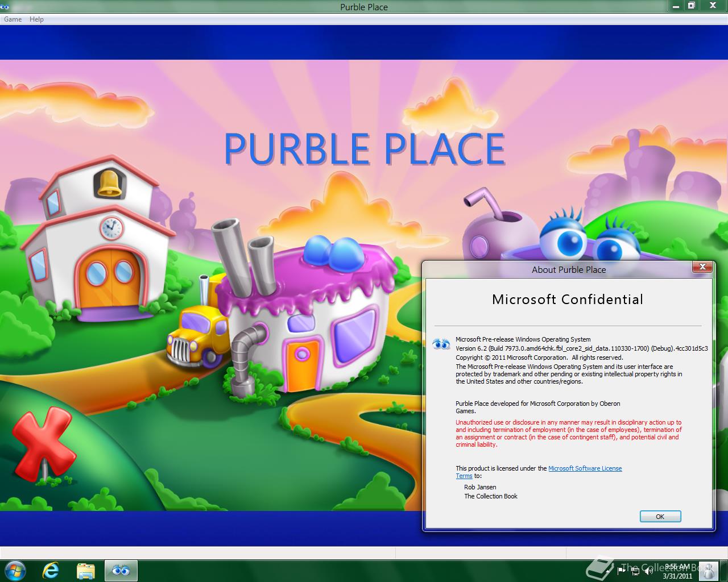Open the Help menu
728x582 pixels.
pyautogui.click(x=36, y=19)
